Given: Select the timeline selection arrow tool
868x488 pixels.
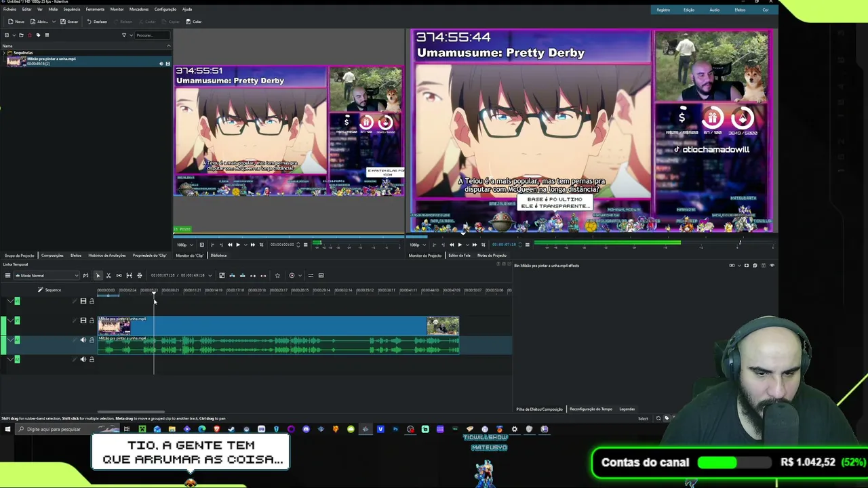Looking at the screenshot, I should click(x=98, y=276).
